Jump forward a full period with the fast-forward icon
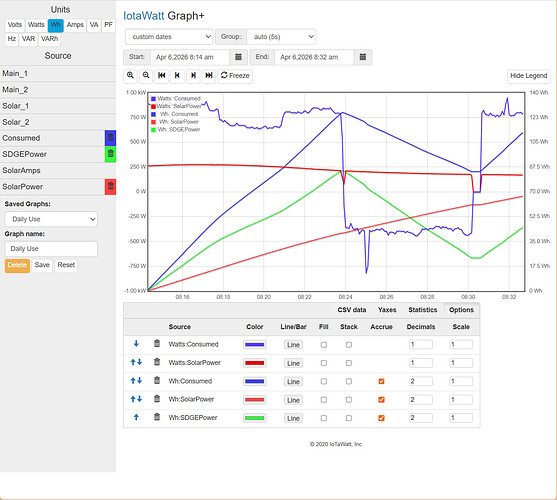Viewport: 557px width, 500px height. coord(209,76)
